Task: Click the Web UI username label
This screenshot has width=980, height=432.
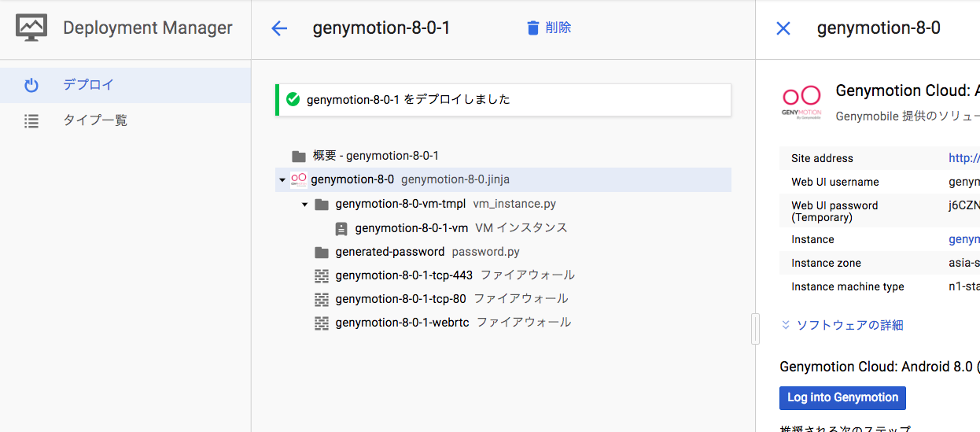Action: coord(835,182)
